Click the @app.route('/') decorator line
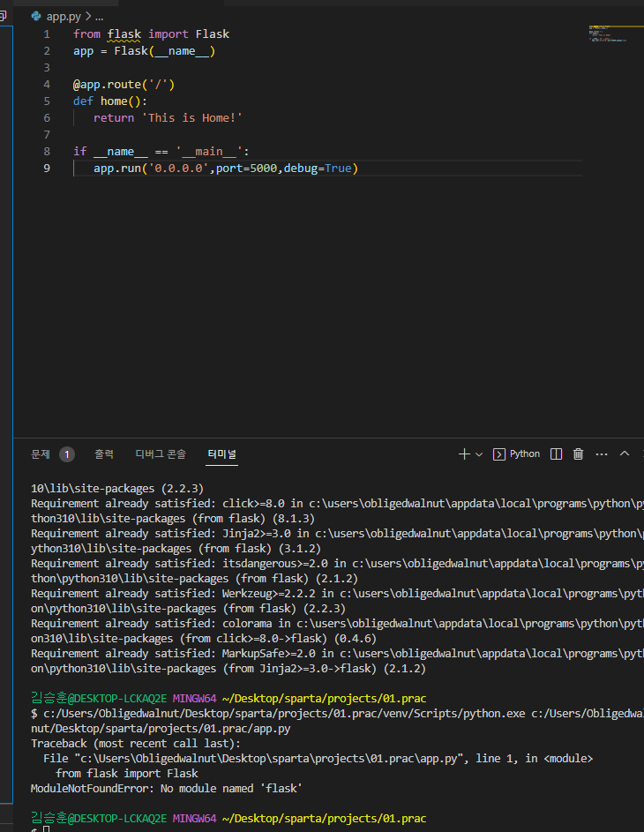 (x=124, y=85)
